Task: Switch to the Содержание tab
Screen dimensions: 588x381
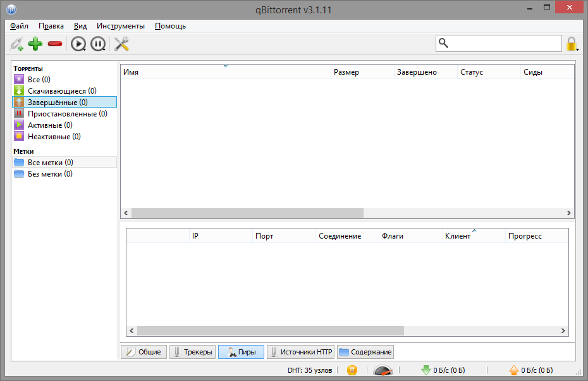Action: (x=365, y=352)
